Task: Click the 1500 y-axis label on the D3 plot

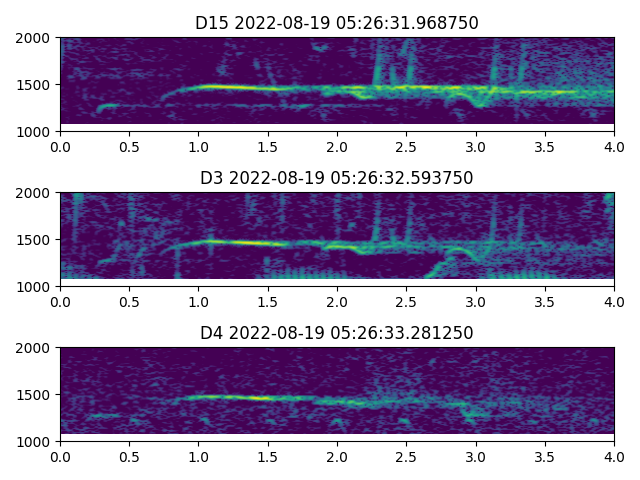Action: pos(38,240)
